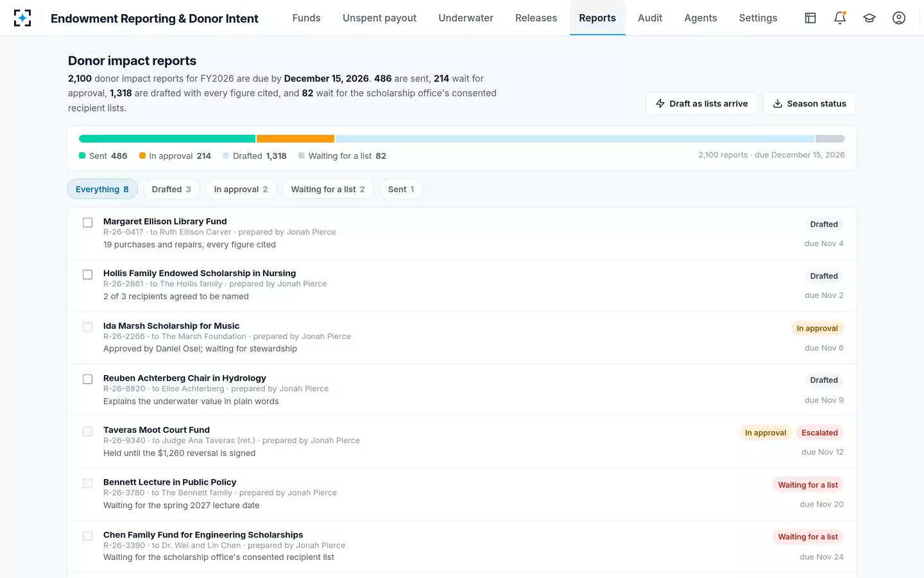Select the Reuben Achterberg Chair row checkbox
This screenshot has width=924, height=578.
point(88,380)
